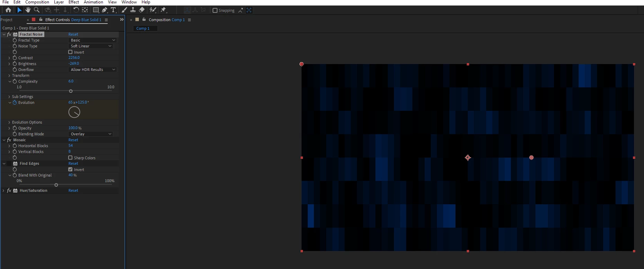
Task: Reset the Find Edges effect
Action: point(73,163)
